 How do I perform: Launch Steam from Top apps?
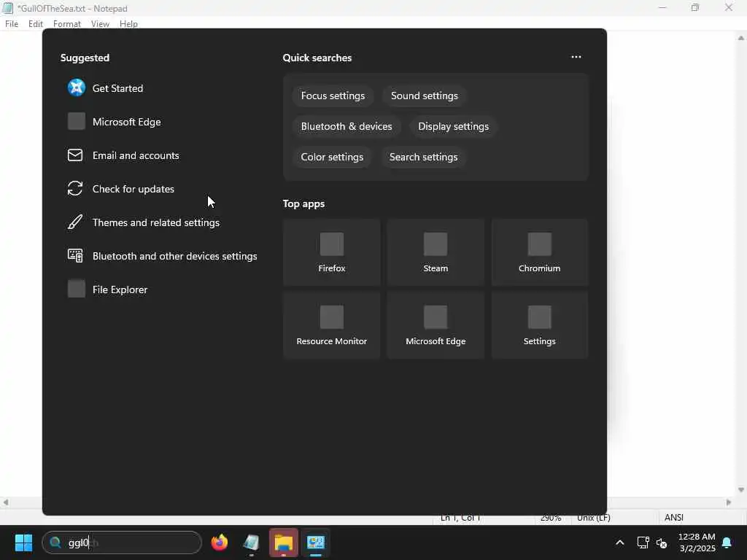pyautogui.click(x=436, y=252)
